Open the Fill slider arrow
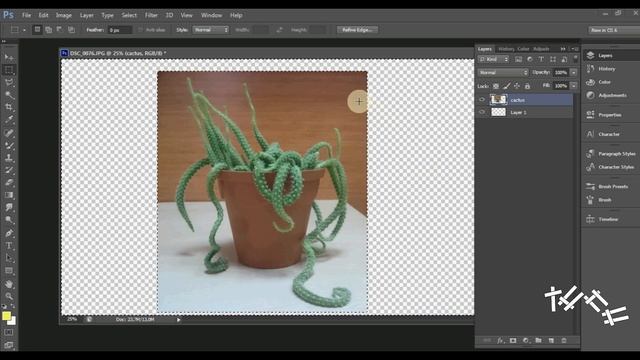This screenshot has height=360, width=640. point(573,86)
